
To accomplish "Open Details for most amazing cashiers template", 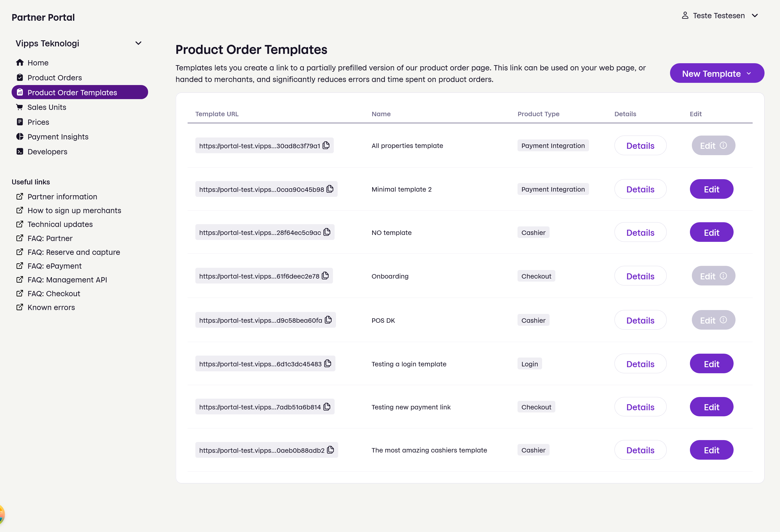I will [640, 450].
